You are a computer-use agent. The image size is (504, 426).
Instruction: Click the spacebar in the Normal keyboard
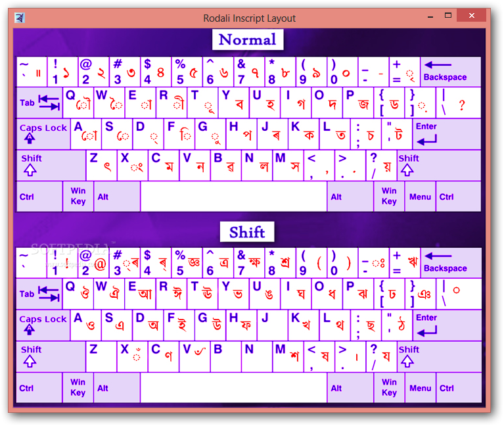point(234,197)
